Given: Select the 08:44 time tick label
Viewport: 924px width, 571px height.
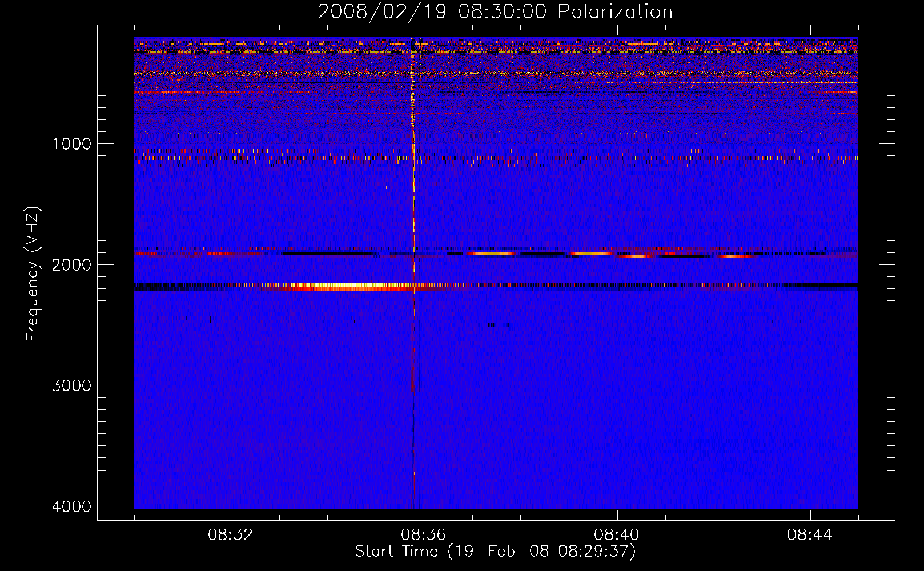Looking at the screenshot, I should coord(809,535).
